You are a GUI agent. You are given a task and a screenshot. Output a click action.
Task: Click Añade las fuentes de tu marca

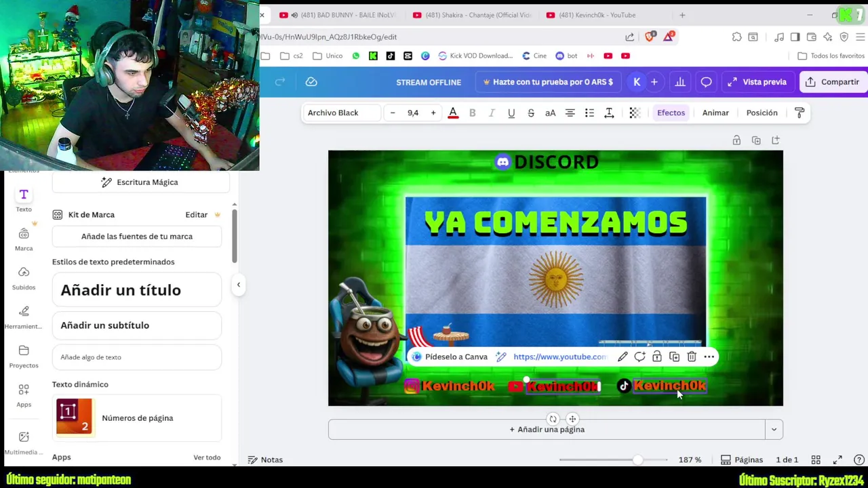(137, 237)
